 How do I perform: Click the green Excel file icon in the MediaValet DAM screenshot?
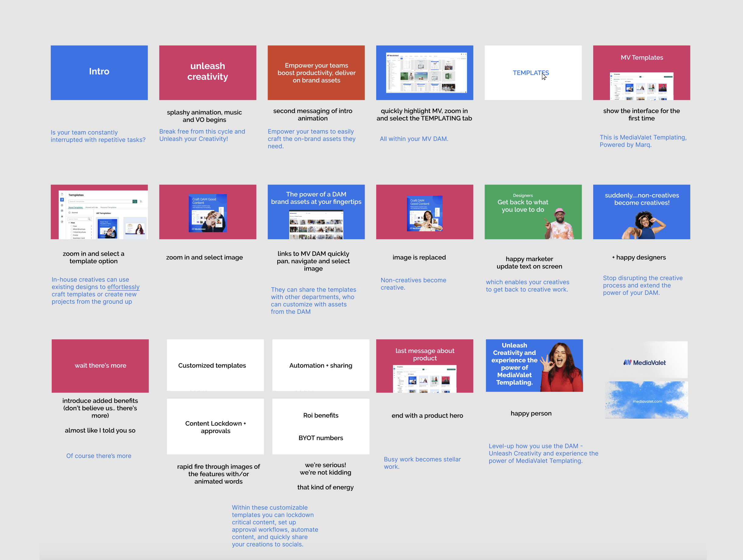[x=448, y=76]
